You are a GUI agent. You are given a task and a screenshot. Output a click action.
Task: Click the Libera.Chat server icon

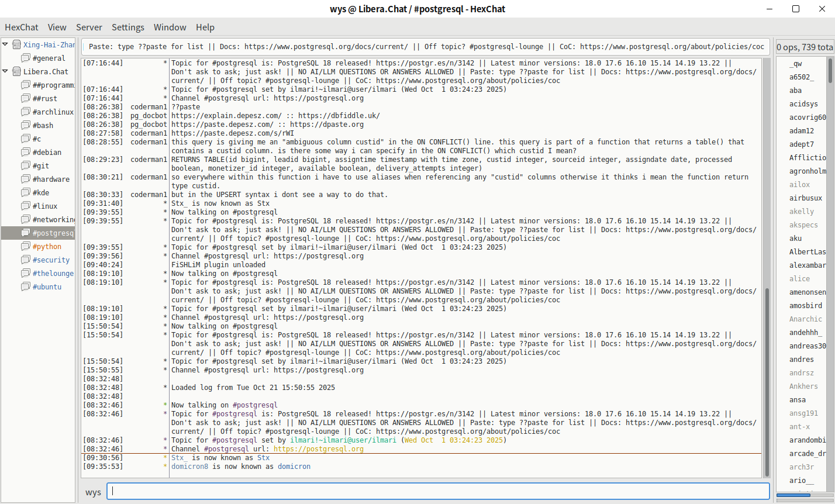point(16,71)
